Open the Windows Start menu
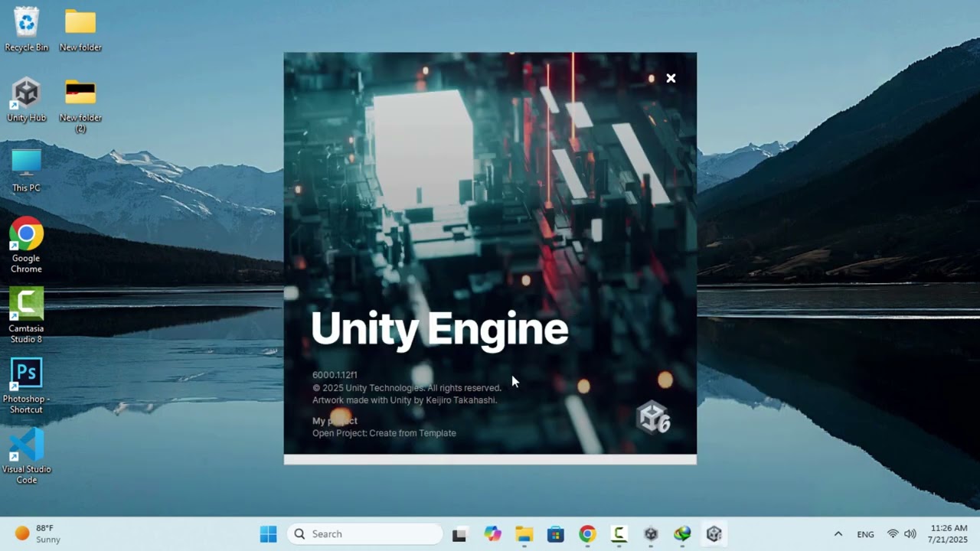980x551 pixels. click(x=268, y=534)
